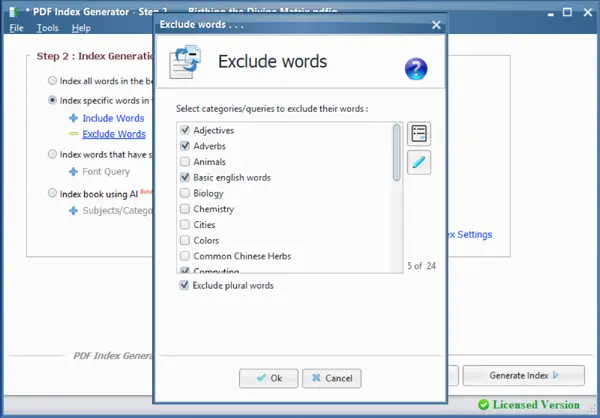The width and height of the screenshot is (600, 418).
Task: Open the Include Words link
Action: click(x=113, y=118)
